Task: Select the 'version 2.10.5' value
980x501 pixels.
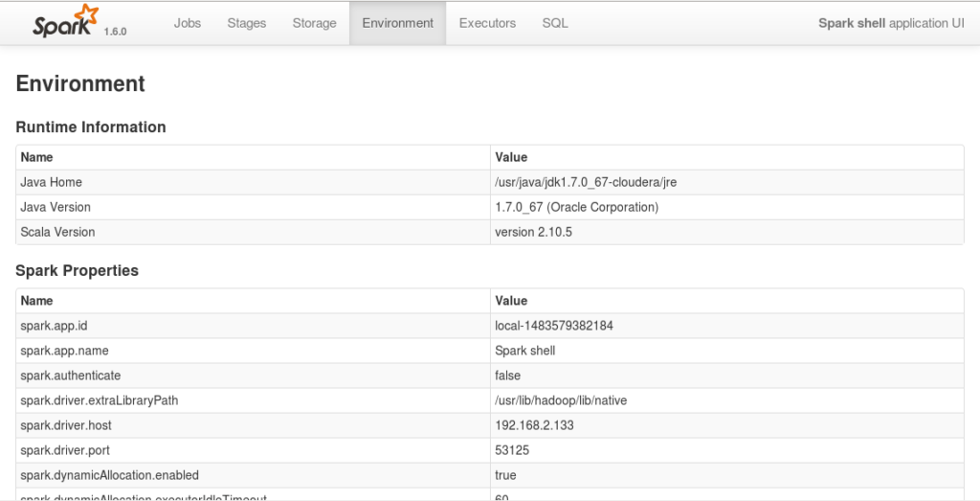Action: coord(534,232)
